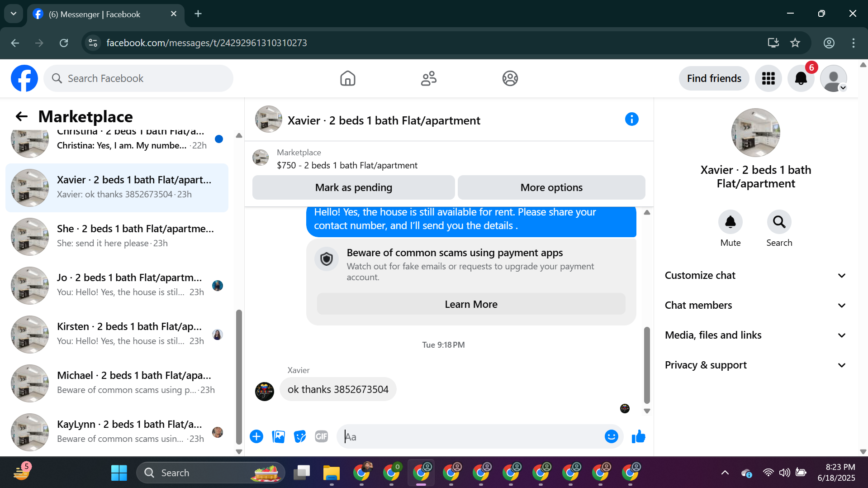Choose a GIF icon

(x=322, y=436)
